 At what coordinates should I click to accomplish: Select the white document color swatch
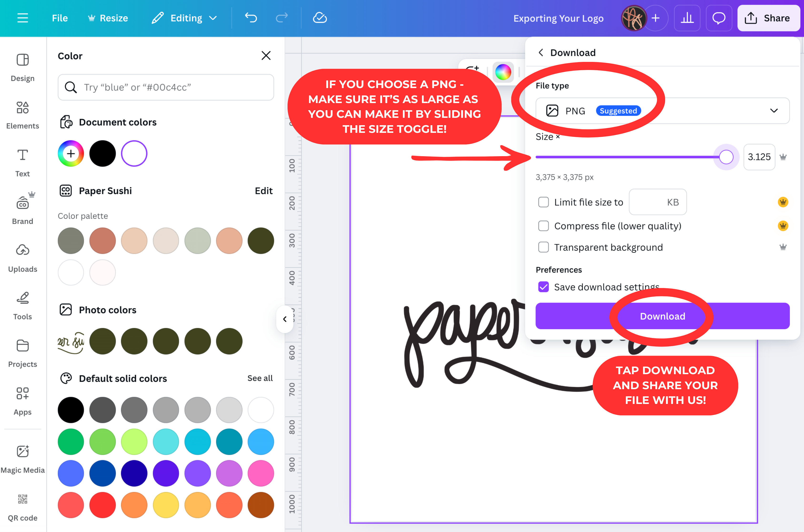pos(134,153)
